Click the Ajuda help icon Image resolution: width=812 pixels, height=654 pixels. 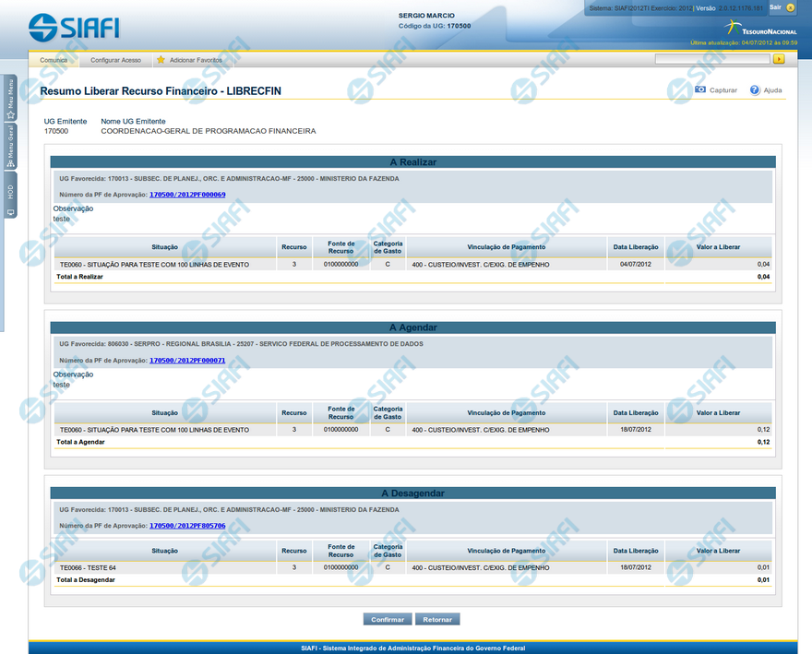point(755,90)
